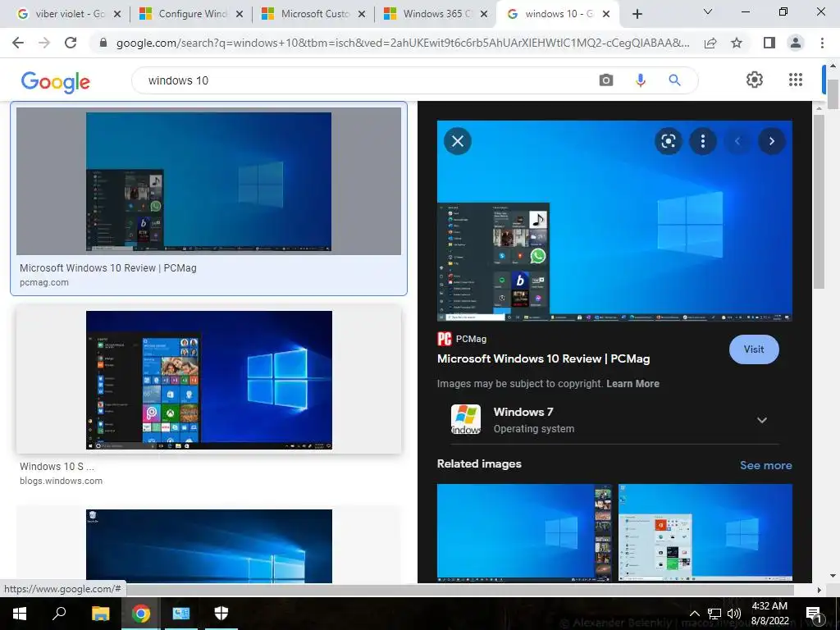Image resolution: width=840 pixels, height=630 pixels.
Task: Click the page vertical scrollbar thumb
Action: (x=833, y=94)
